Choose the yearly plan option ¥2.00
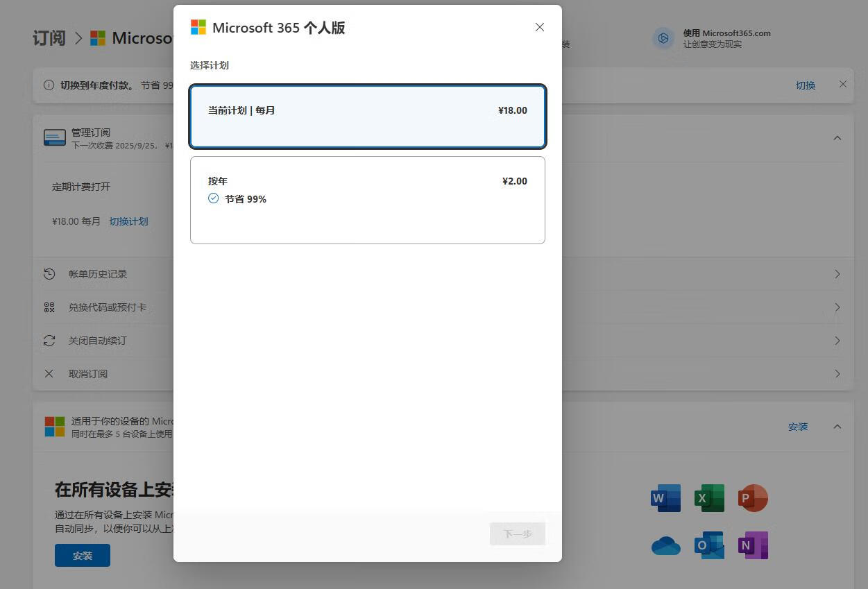 367,200
